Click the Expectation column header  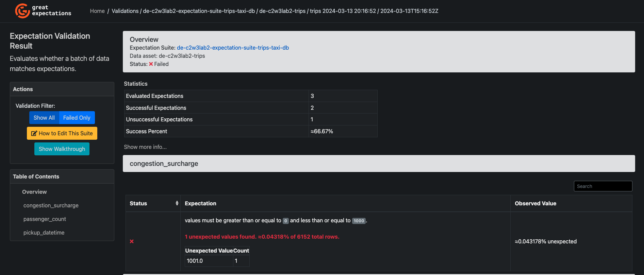[200, 203]
